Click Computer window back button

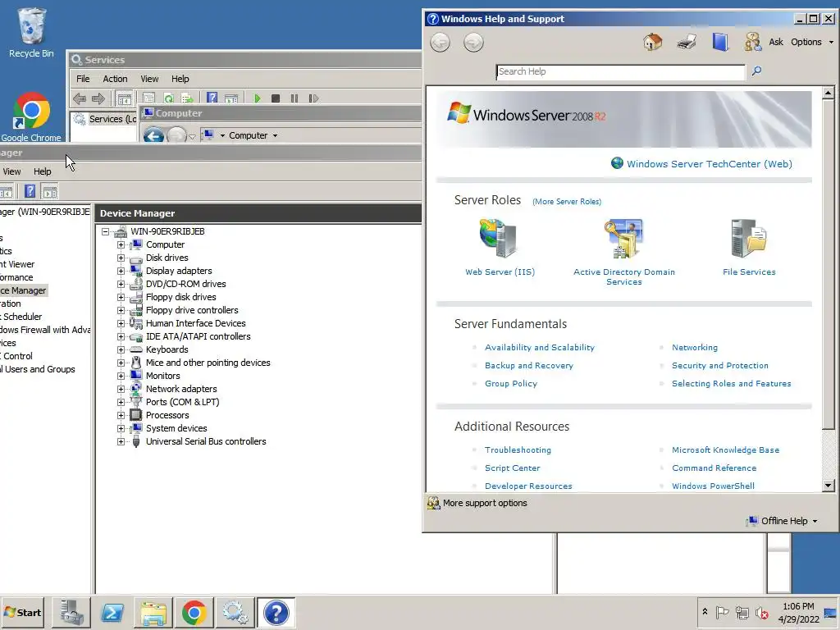coord(153,135)
